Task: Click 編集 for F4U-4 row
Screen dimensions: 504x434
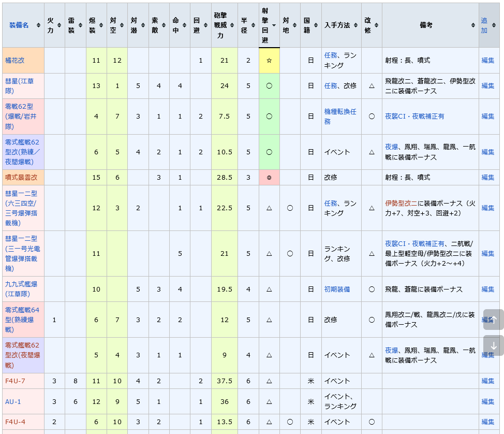Action: (x=487, y=422)
